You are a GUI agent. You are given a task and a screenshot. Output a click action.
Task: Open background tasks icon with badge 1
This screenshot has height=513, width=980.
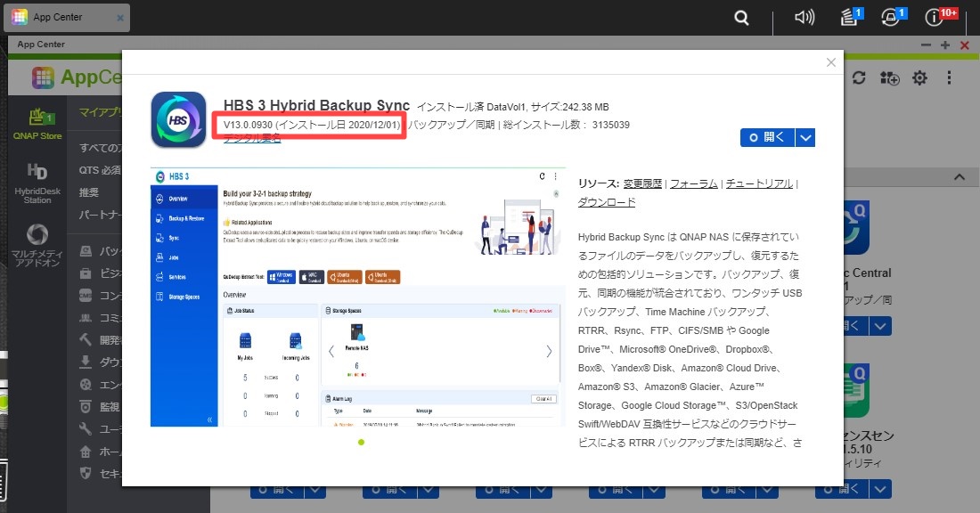coord(850,18)
